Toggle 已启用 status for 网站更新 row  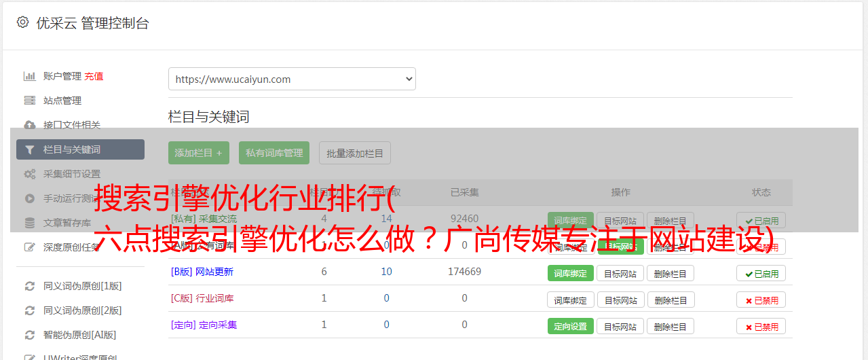tap(761, 274)
